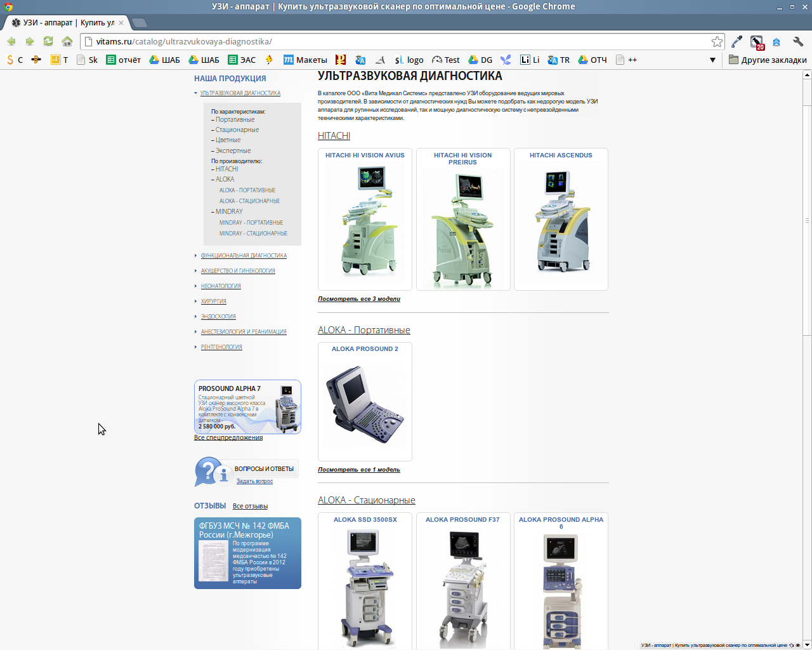Open the lightning bolt bookmark

click(x=270, y=60)
